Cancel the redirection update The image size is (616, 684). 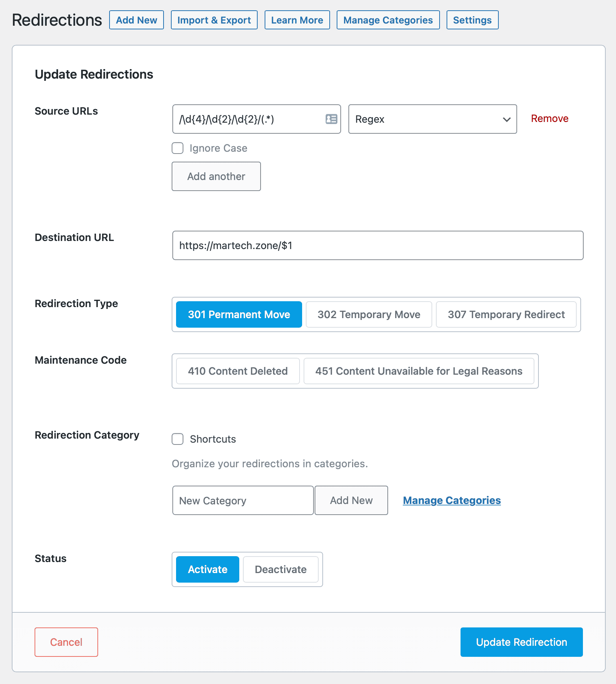click(66, 642)
